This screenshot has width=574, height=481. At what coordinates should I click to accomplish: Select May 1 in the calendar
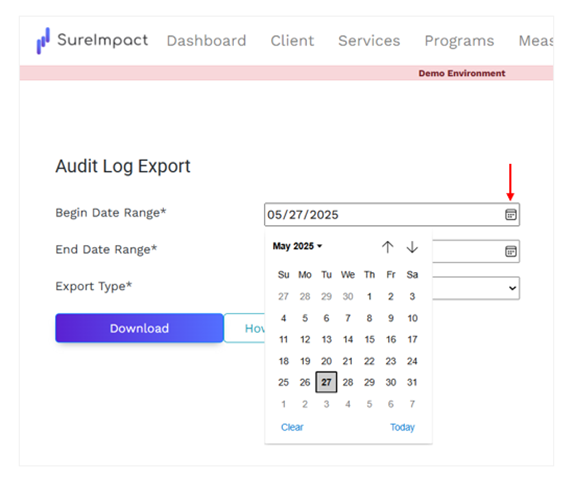point(369,297)
